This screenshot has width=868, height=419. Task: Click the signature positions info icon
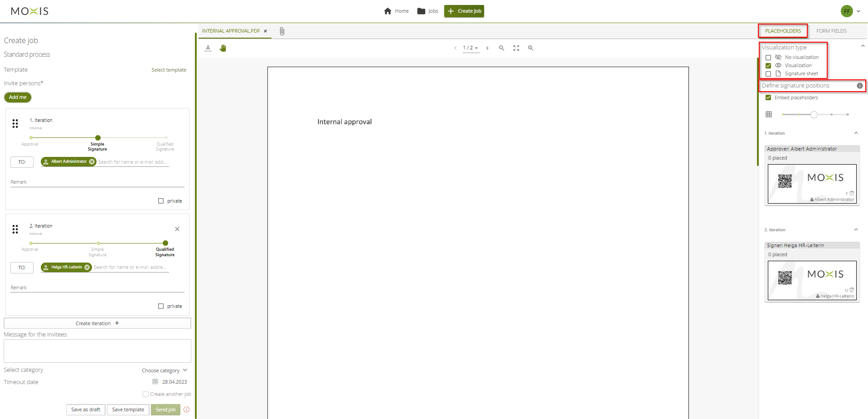point(859,86)
